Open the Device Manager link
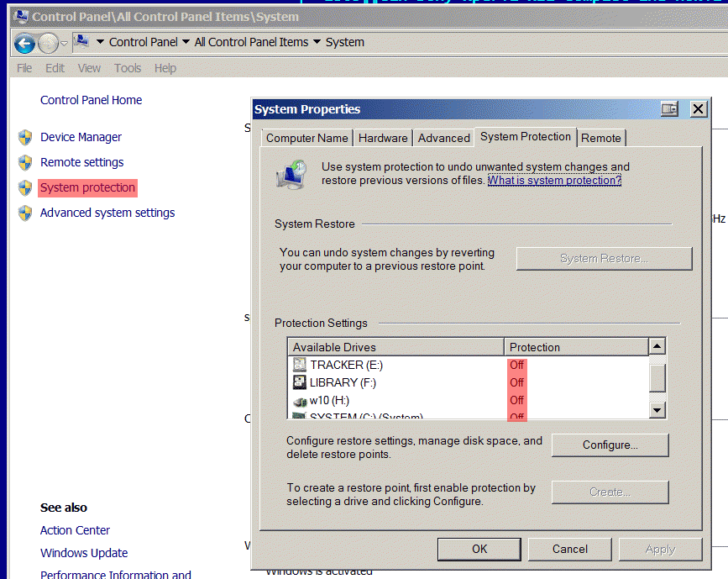The width and height of the screenshot is (728, 579). click(x=81, y=137)
